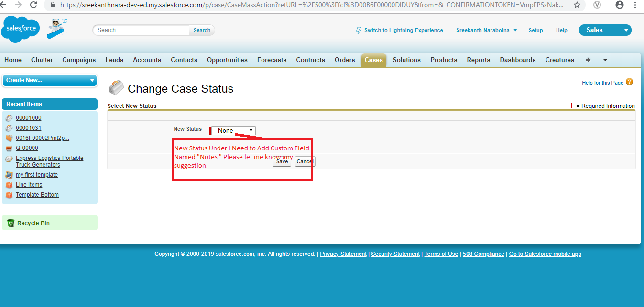The image size is (644, 307).
Task: Reload the page with the refresh icon
Action: click(33, 5)
